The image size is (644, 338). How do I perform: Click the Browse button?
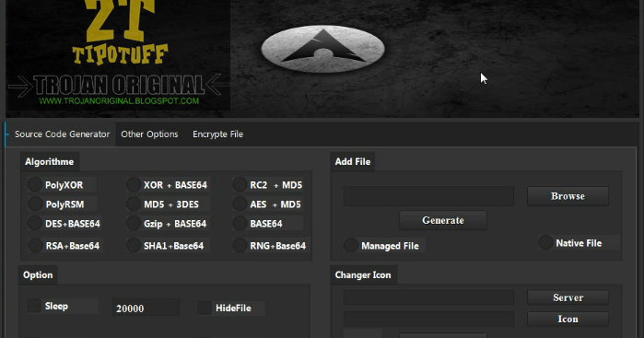pyautogui.click(x=568, y=196)
